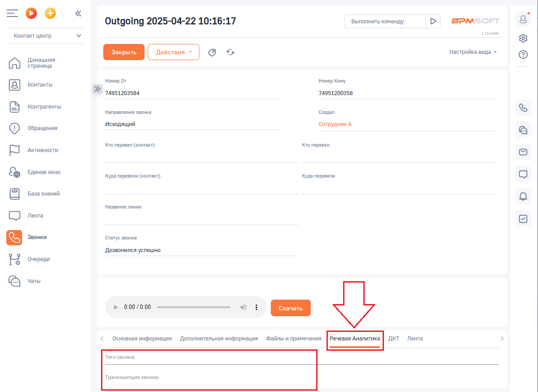Open system settings gear icon
Image resolution: width=538 pixels, height=392 pixels.
523,38
